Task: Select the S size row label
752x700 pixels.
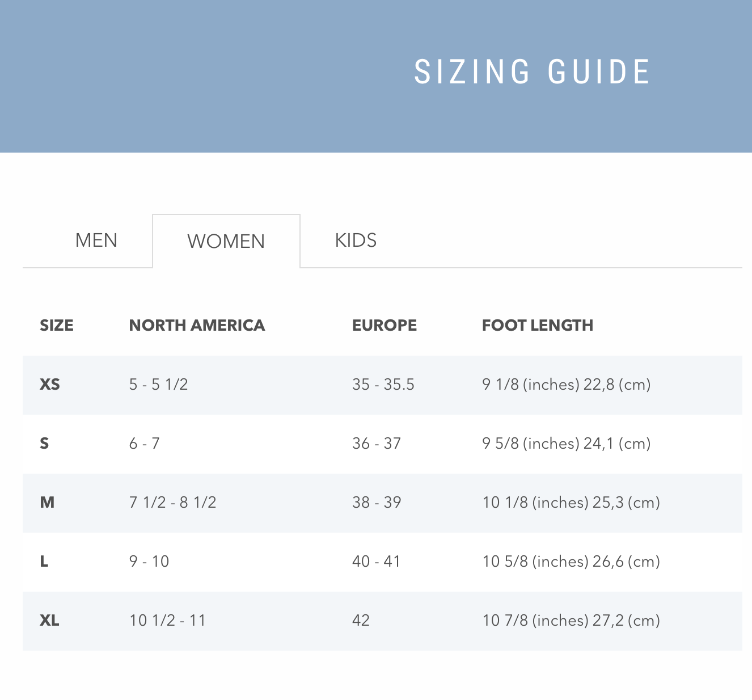Action: (x=44, y=444)
